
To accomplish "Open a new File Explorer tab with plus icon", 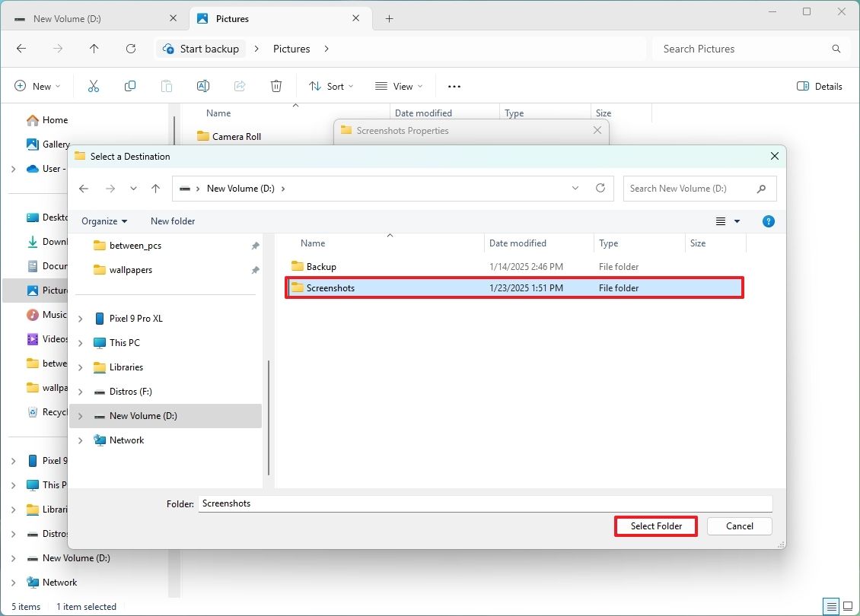I will click(389, 17).
